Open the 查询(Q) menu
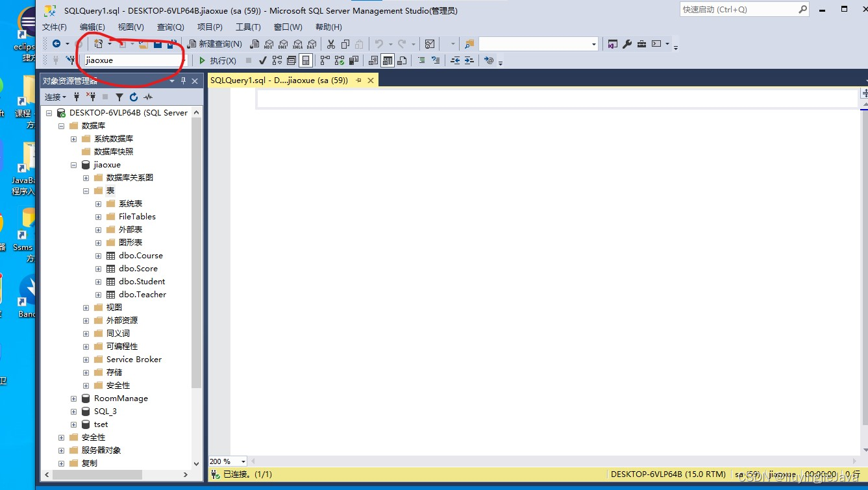 click(170, 27)
